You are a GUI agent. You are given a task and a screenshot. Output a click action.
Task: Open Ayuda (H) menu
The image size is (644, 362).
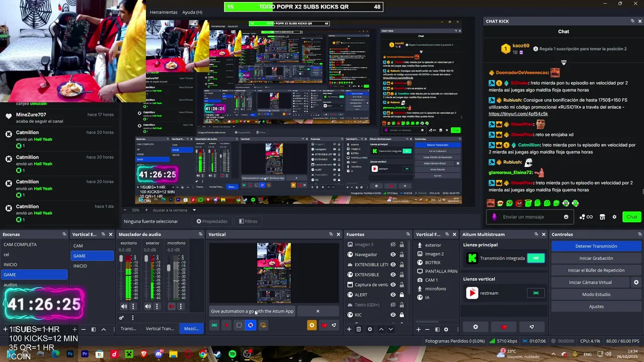click(192, 12)
